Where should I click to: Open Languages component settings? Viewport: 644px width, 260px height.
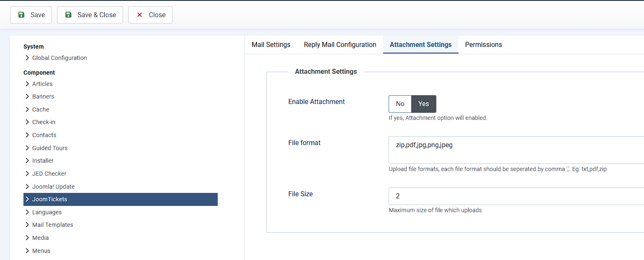pos(47,212)
